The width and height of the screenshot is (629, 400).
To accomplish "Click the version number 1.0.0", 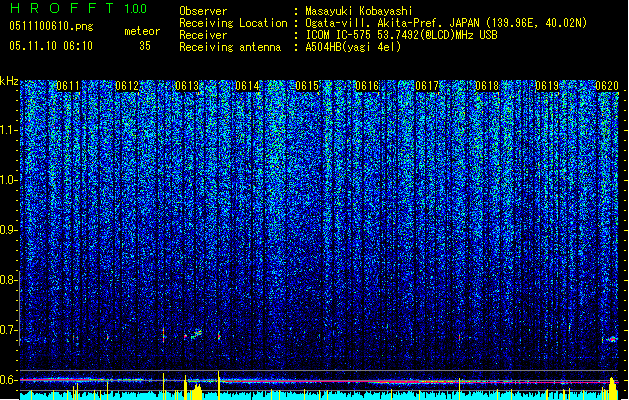I will pos(135,8).
